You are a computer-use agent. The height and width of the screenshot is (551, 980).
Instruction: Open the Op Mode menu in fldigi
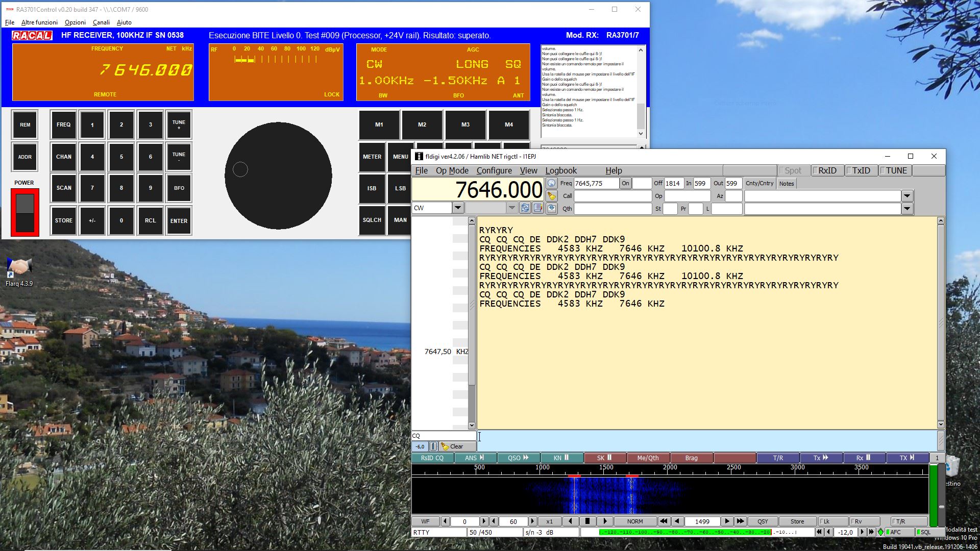(x=452, y=170)
